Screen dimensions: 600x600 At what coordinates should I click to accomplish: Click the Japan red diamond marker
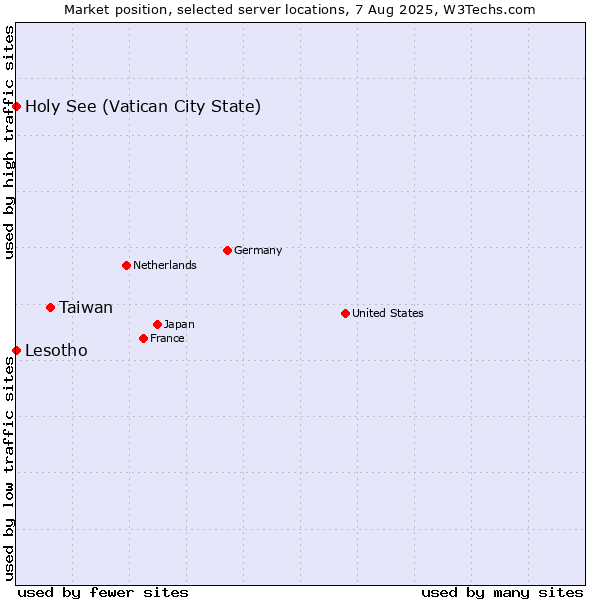158,325
